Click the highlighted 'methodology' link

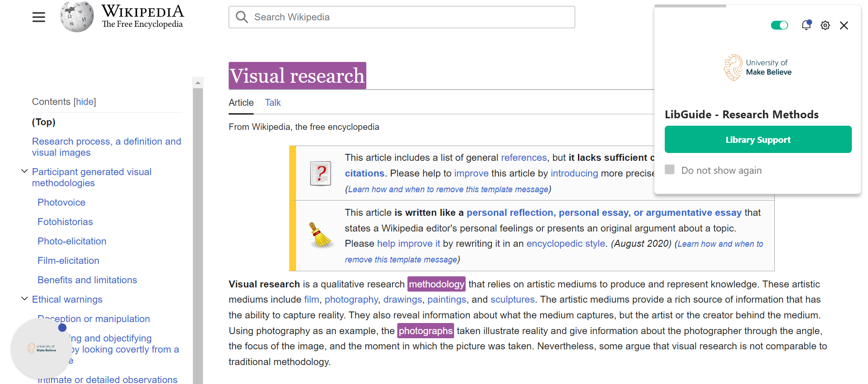[x=437, y=284]
